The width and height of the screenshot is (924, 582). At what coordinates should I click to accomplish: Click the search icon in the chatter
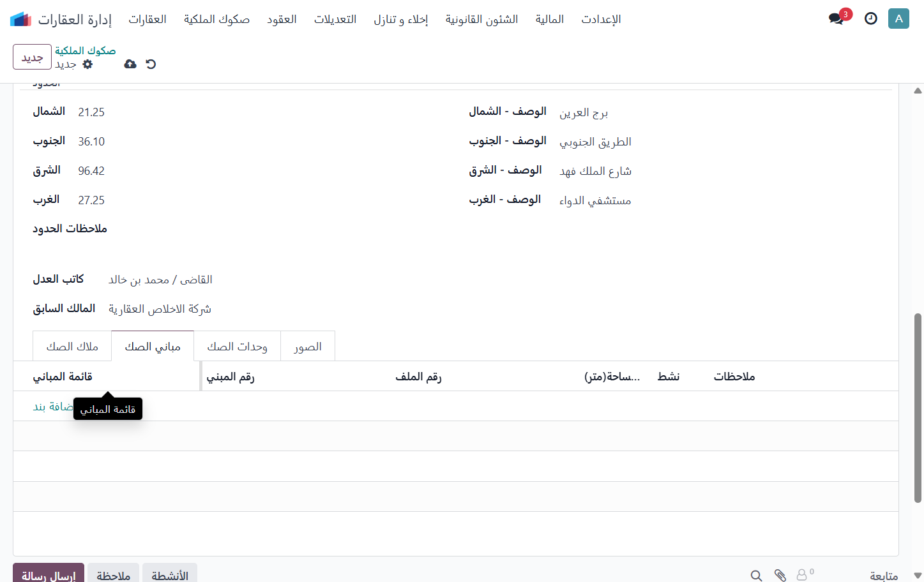click(756, 576)
